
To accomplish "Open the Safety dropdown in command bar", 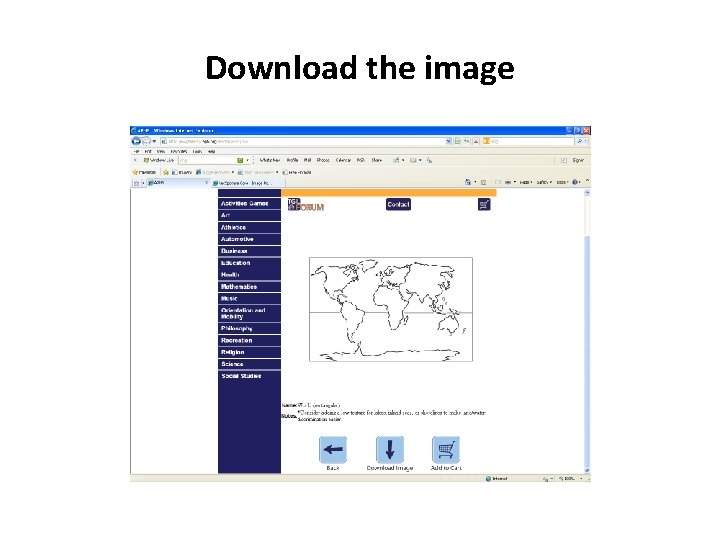I will 544,182.
